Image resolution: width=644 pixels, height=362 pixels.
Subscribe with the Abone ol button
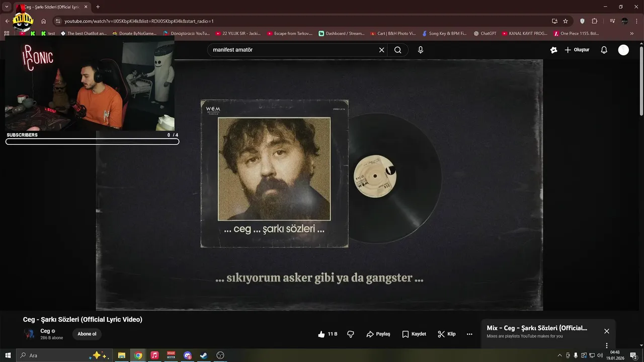tap(87, 334)
